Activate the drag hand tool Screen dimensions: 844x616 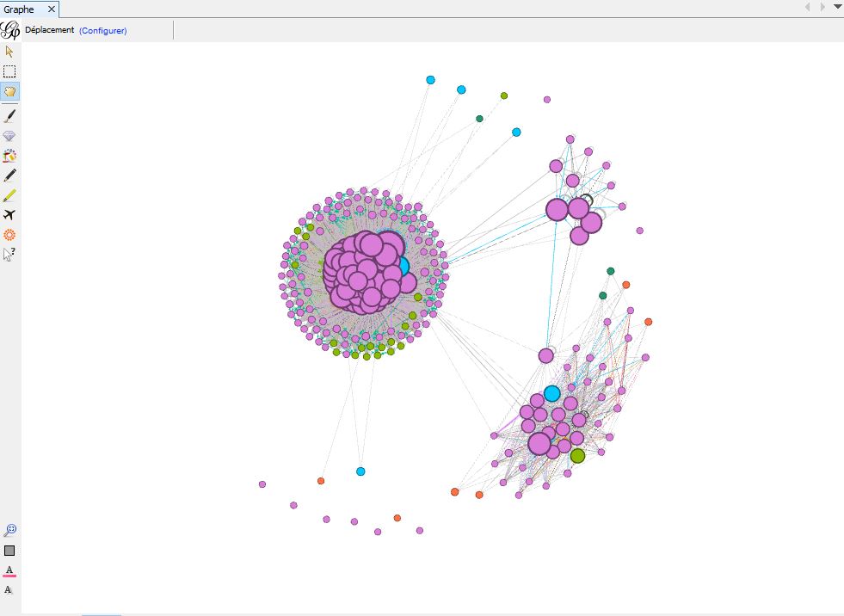[x=9, y=91]
